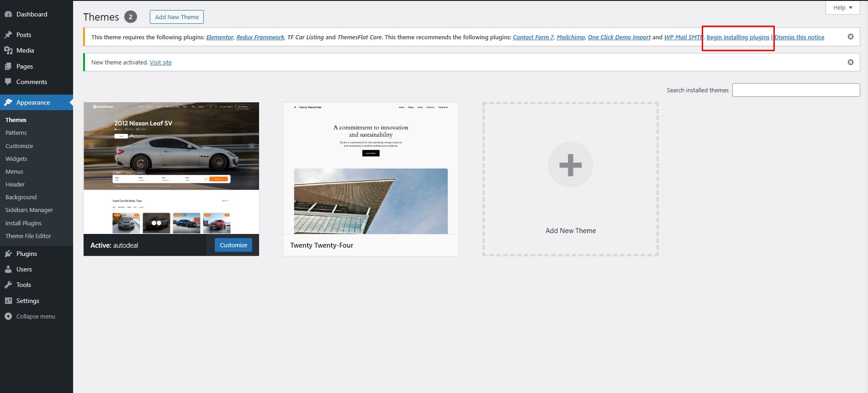Select the autodeal theme screenshot
Screen dimensions: 868x393
pyautogui.click(x=171, y=168)
